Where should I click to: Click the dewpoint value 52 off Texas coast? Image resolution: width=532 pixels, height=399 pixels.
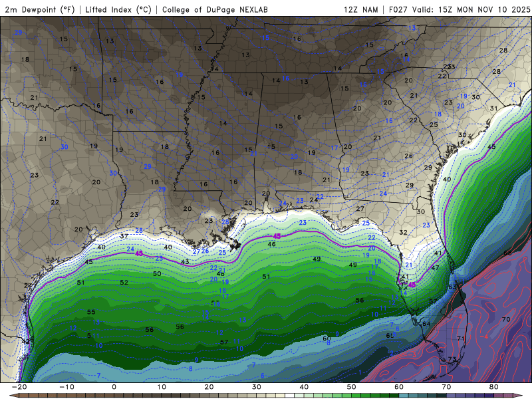tap(124, 282)
